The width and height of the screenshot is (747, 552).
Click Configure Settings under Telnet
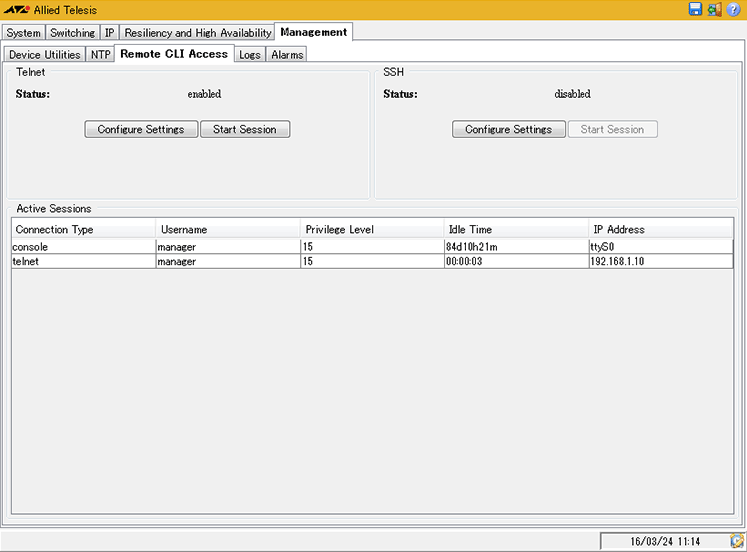141,129
